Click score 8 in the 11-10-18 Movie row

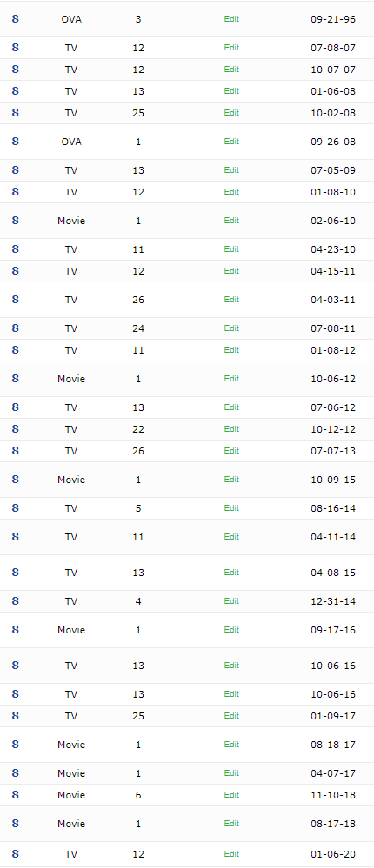[x=15, y=795]
